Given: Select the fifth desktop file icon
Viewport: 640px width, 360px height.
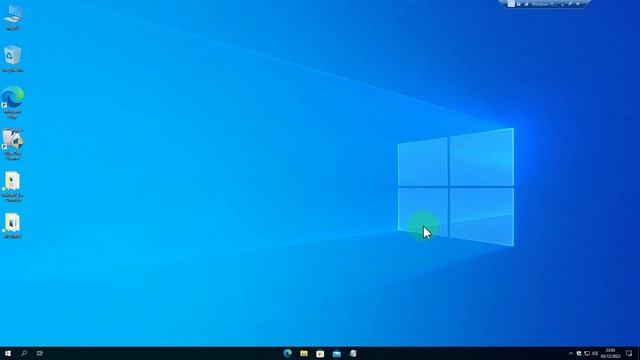Looking at the screenshot, I should tap(13, 186).
